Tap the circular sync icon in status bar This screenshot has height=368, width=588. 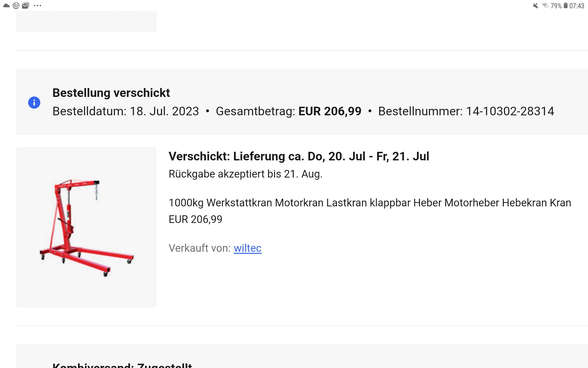tap(16, 6)
